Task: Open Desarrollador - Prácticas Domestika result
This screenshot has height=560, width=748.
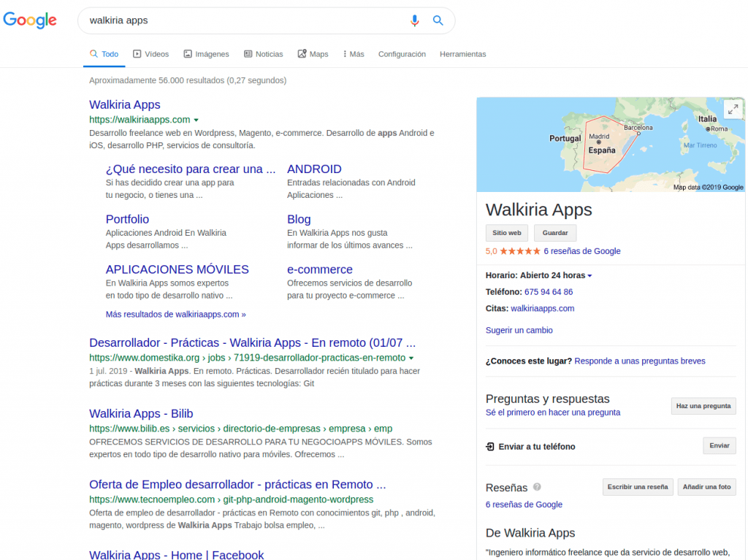Action: [252, 343]
